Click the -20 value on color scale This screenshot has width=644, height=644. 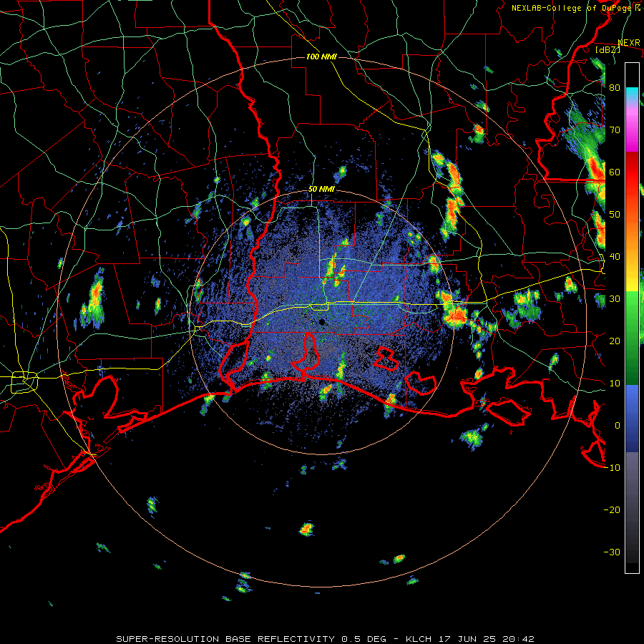pos(612,509)
